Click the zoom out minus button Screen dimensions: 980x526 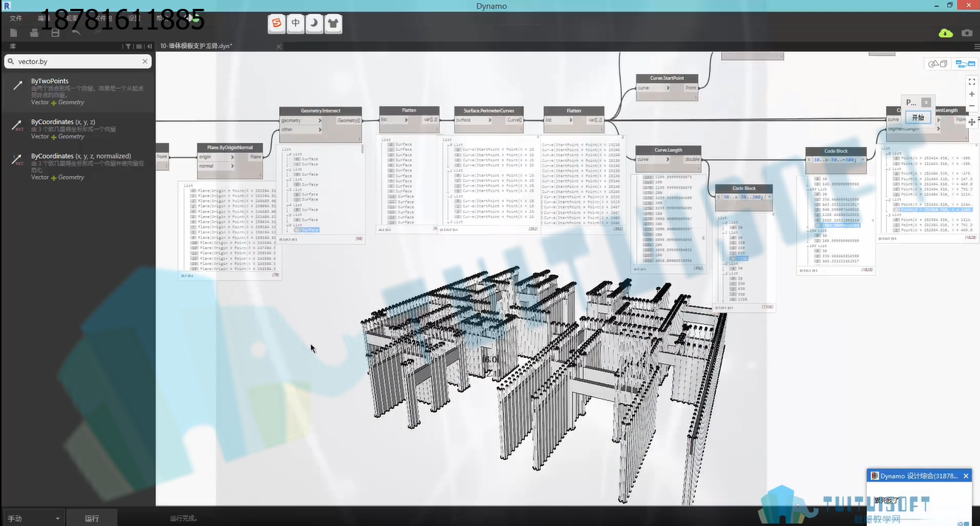click(972, 106)
